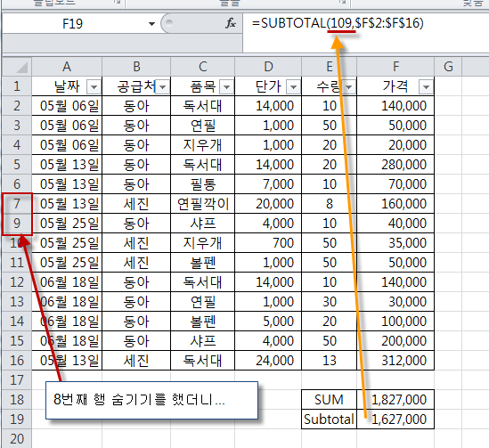This screenshot has width=489, height=448.
Task: Click quantity cell 8
Action: (x=329, y=204)
